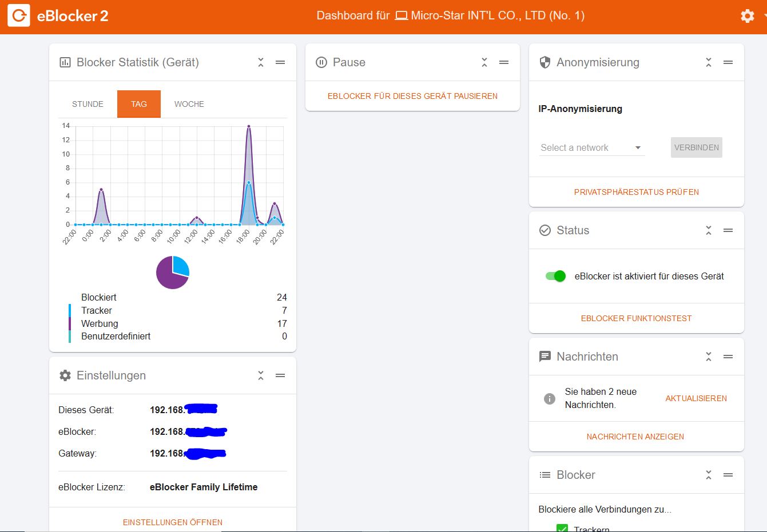
Task: Click the VERBINDEN button
Action: click(697, 147)
